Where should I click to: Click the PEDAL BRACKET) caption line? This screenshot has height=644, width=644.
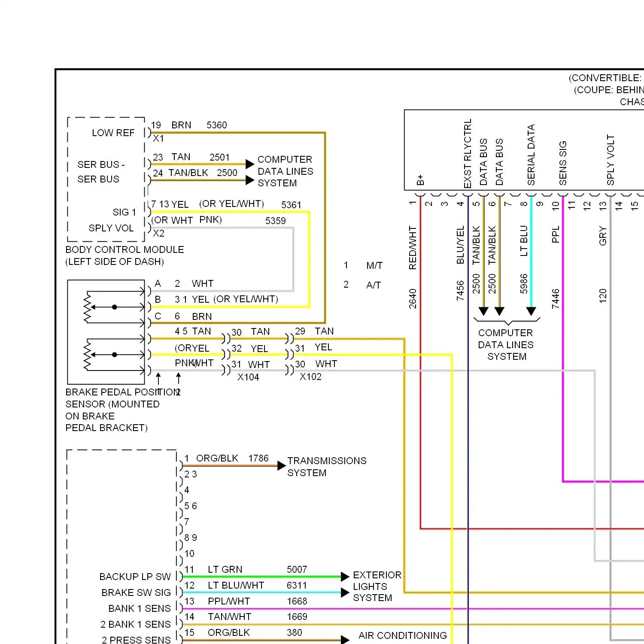pos(106,428)
